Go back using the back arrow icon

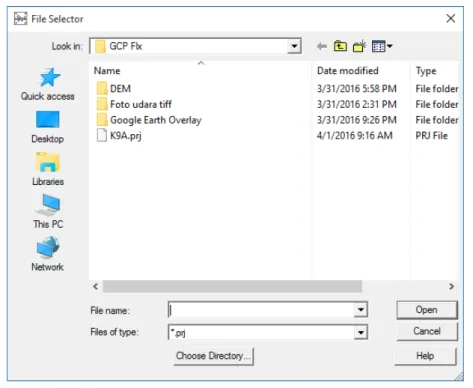pyautogui.click(x=322, y=46)
